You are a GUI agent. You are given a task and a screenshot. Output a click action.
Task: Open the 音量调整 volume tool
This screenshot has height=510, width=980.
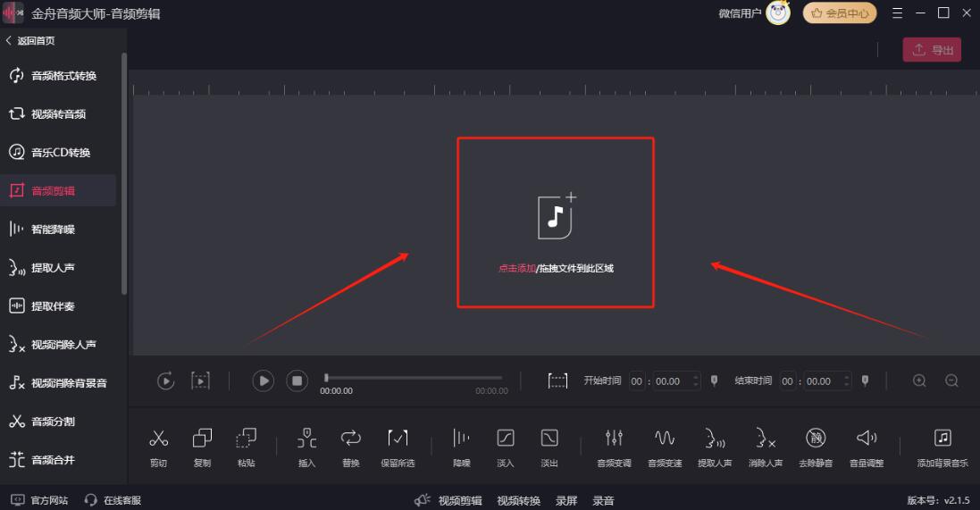(x=867, y=447)
